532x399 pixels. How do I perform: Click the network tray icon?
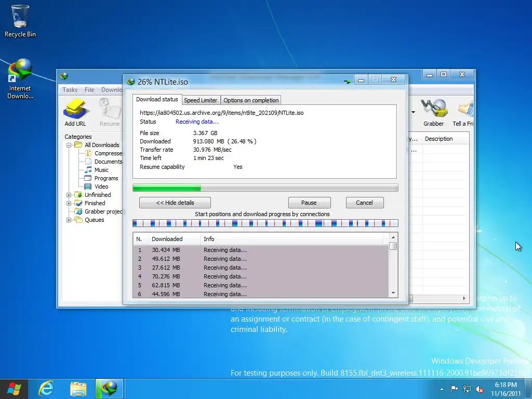pos(467,389)
